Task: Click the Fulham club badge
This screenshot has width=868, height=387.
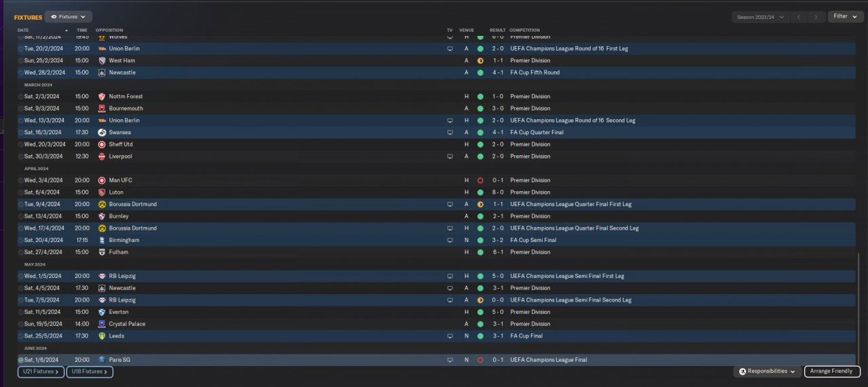Action: [102, 252]
